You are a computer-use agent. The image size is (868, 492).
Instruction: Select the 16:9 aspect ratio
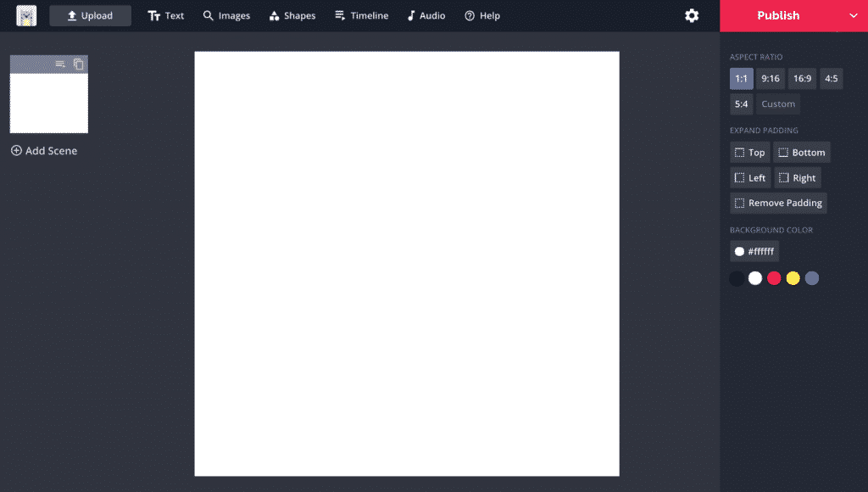(x=802, y=78)
